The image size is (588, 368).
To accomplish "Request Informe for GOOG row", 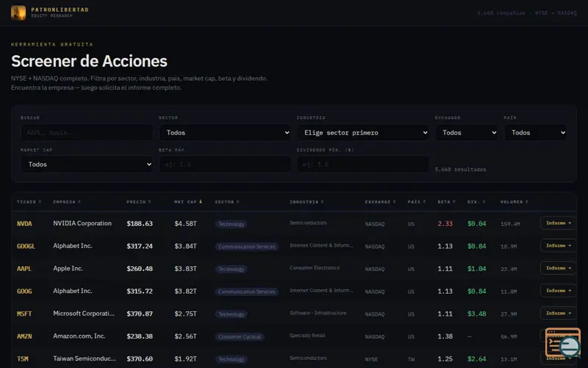I will 558,291.
